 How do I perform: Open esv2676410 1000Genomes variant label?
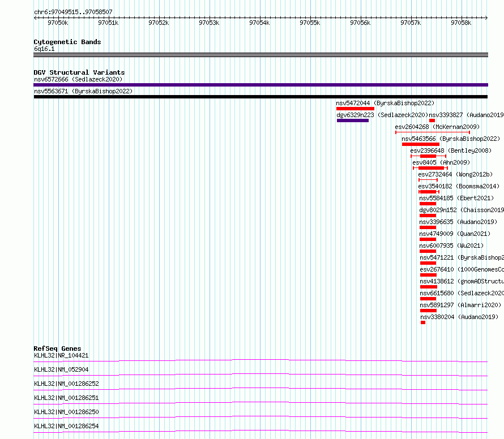[462, 269]
